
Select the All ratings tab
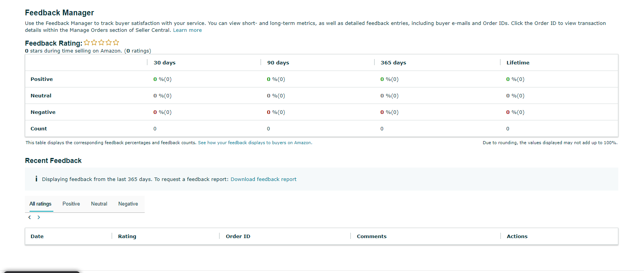(x=40, y=204)
